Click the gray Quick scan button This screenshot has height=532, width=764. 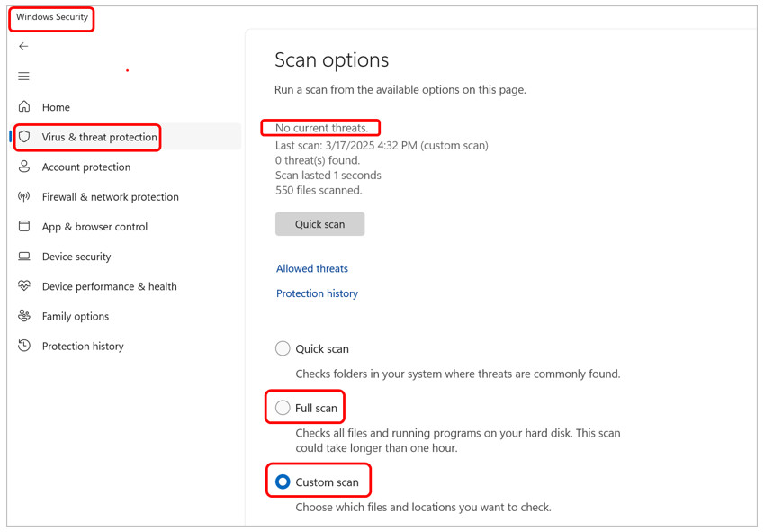[319, 224]
